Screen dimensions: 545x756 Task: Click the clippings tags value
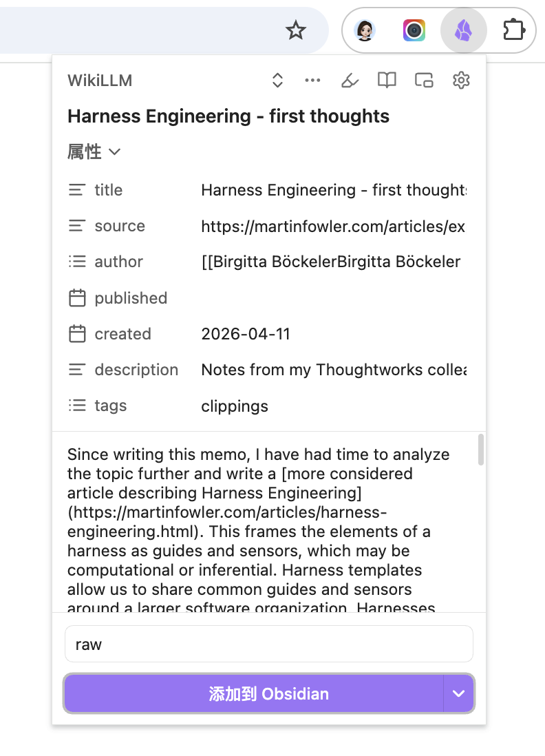pos(235,406)
